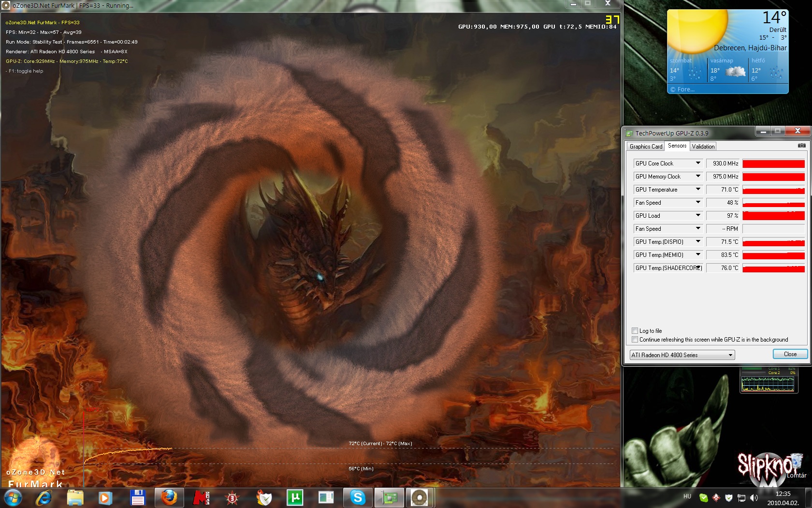
Task: Click the GPU Core Clock red graph
Action: 773,164
